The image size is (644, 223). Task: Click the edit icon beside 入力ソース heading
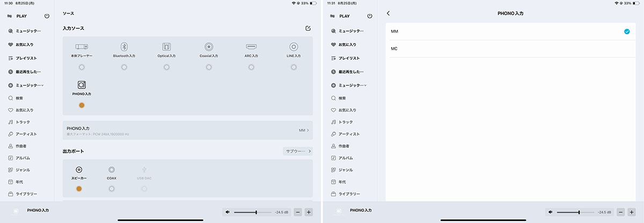(308, 28)
